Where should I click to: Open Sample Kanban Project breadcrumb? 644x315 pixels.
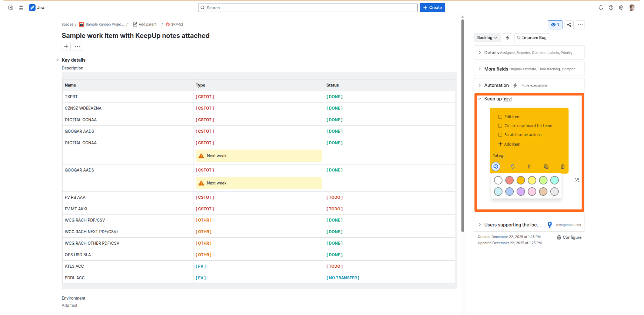(105, 24)
